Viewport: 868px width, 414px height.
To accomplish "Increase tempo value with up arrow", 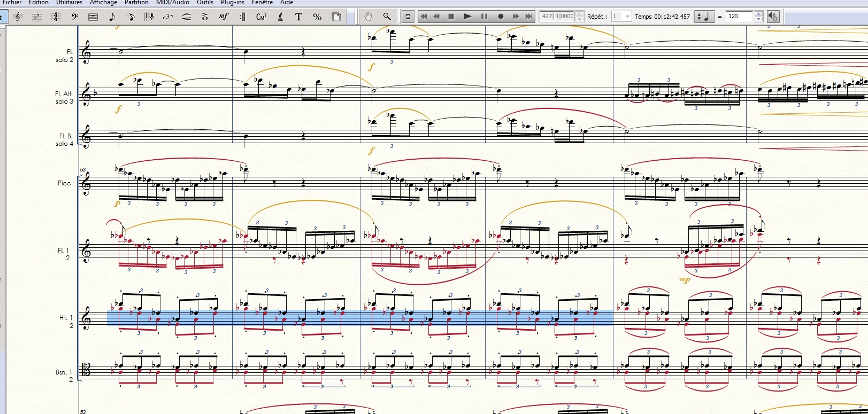I will click(x=758, y=14).
